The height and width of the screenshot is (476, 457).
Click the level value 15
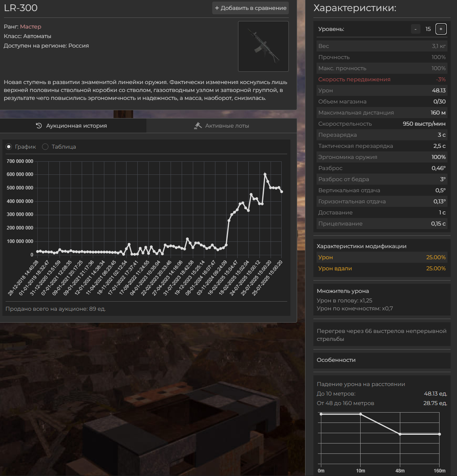click(428, 29)
